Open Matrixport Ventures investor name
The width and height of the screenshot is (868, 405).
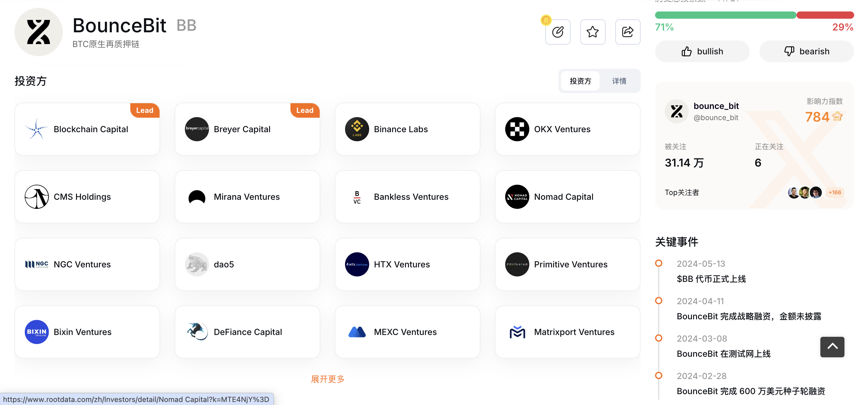[x=574, y=332]
